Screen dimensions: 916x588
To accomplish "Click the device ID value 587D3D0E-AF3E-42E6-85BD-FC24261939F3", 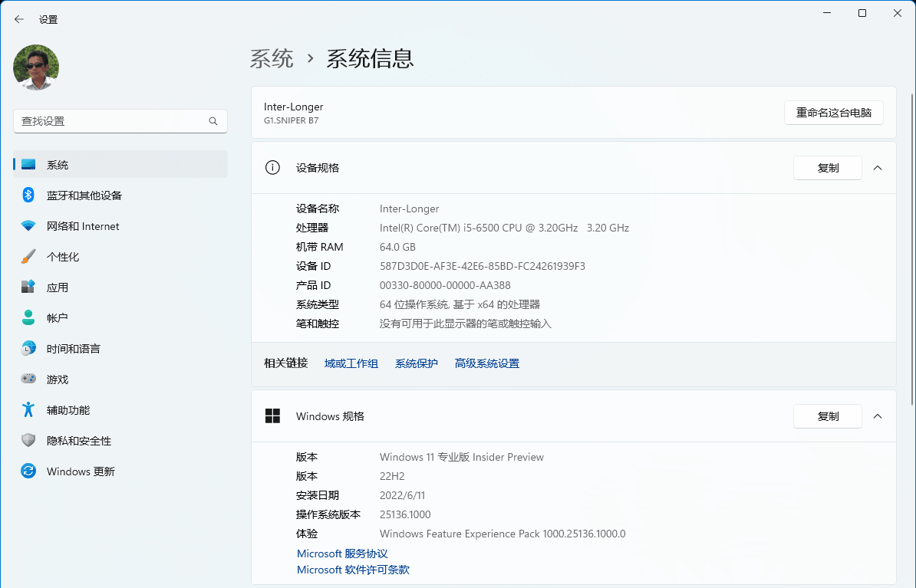I will 482,266.
